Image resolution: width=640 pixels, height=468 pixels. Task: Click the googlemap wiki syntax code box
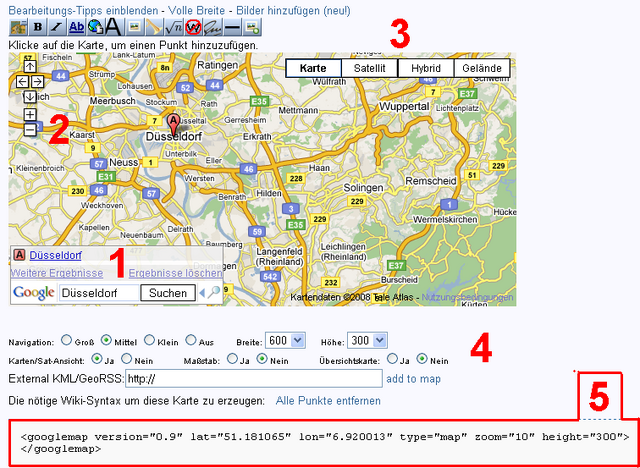pyautogui.click(x=324, y=443)
